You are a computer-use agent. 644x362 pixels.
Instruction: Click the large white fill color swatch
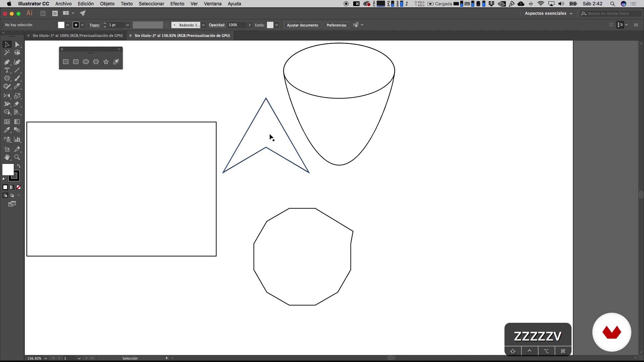7,169
